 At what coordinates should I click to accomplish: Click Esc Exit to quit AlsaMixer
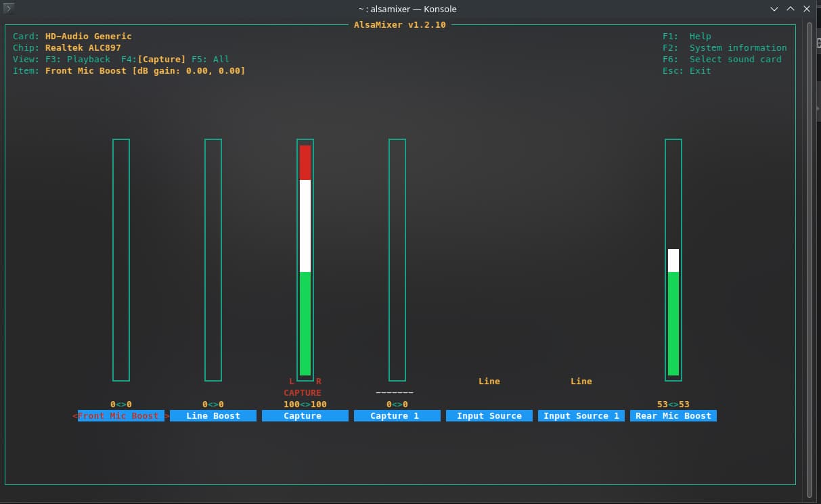(686, 71)
